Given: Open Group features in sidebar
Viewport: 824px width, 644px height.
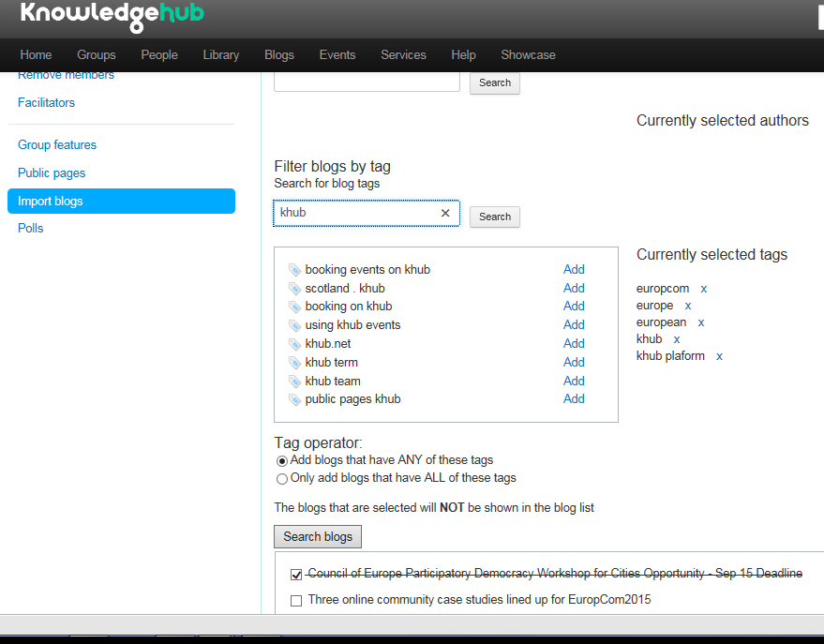Looking at the screenshot, I should (x=57, y=144).
